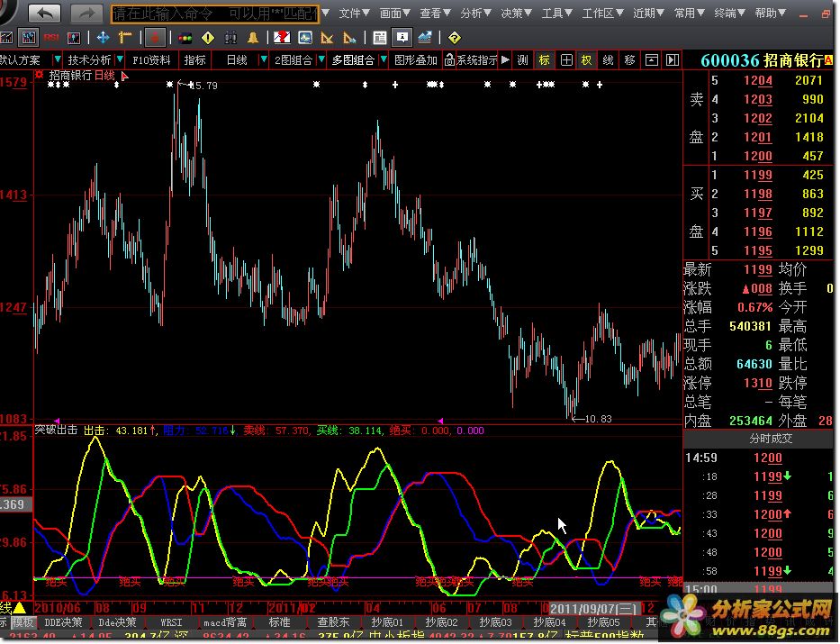This screenshot has height=644, width=840.
Task: Open the 工作区 menu
Action: pyautogui.click(x=602, y=13)
